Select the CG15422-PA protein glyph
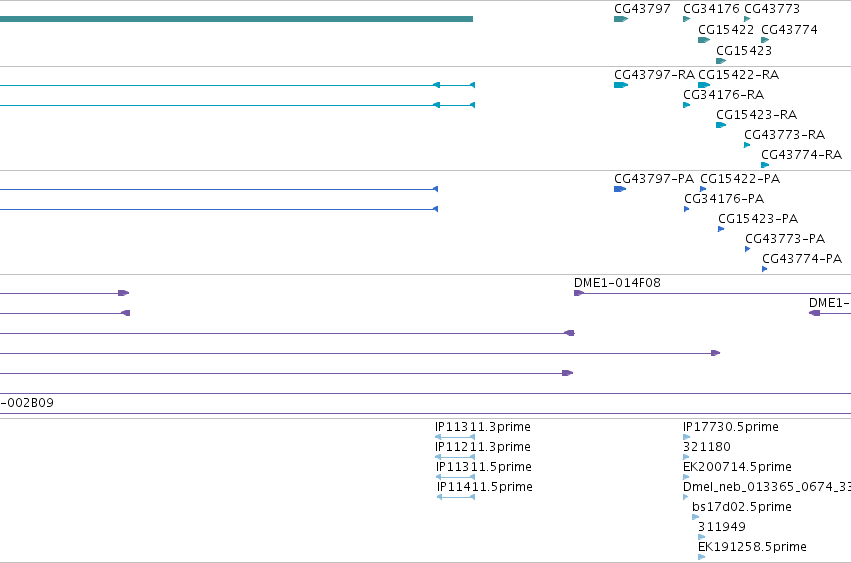The width and height of the screenshot is (851, 563). point(703,189)
